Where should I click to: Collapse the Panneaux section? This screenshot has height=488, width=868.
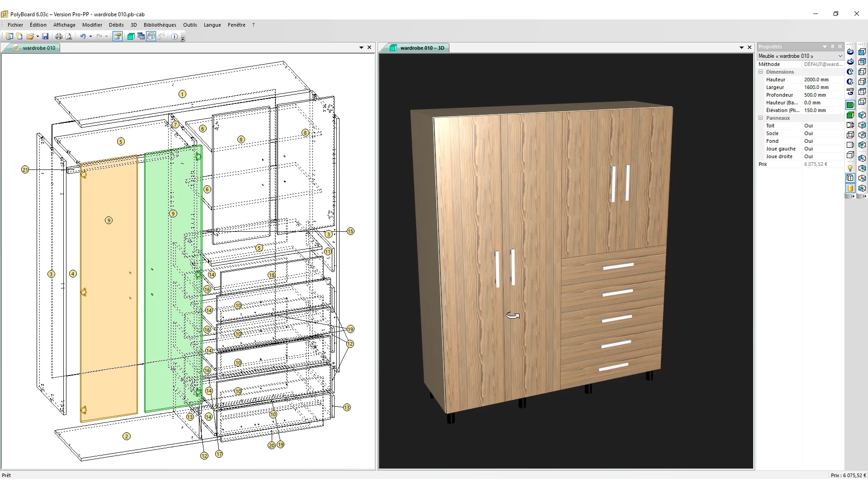click(760, 118)
